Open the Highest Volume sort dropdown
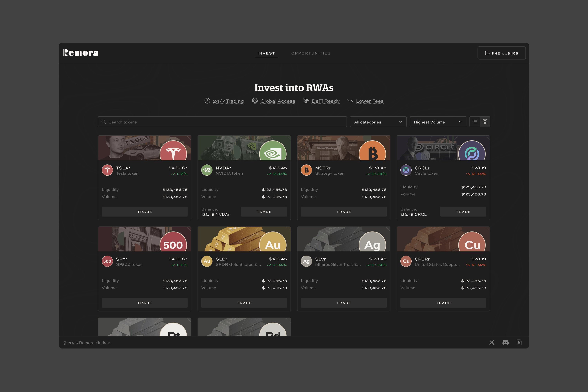The width and height of the screenshot is (588, 392). point(438,122)
